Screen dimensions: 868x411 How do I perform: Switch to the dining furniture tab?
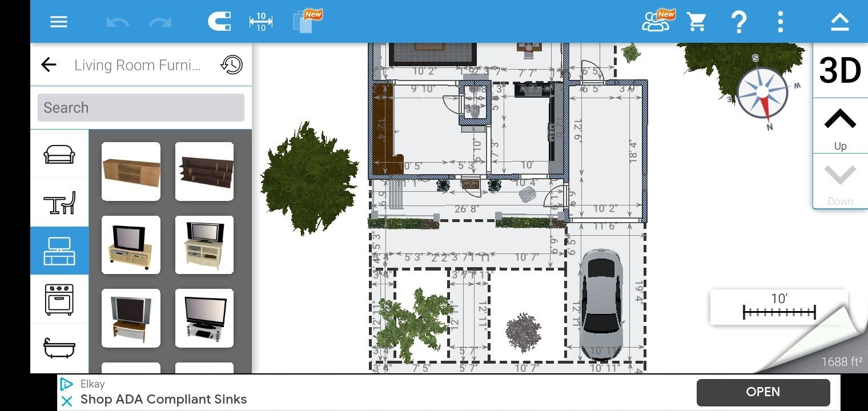(x=59, y=202)
